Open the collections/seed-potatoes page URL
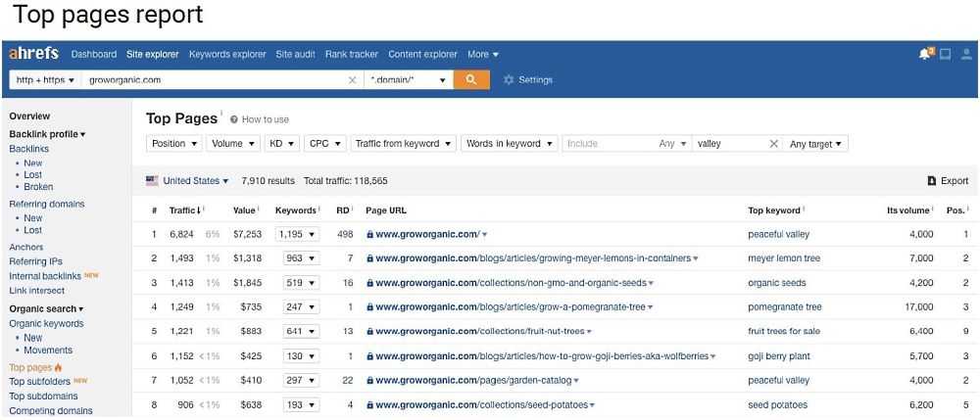 click(x=481, y=405)
